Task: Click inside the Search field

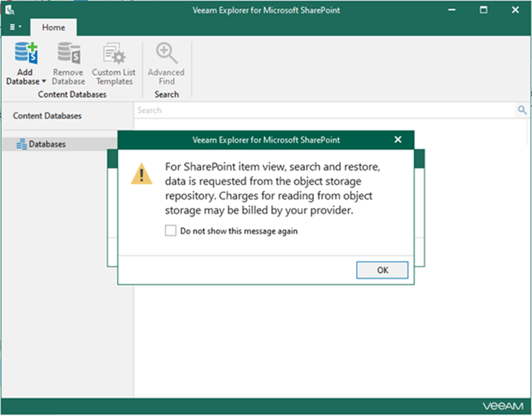Action: pyautogui.click(x=325, y=110)
